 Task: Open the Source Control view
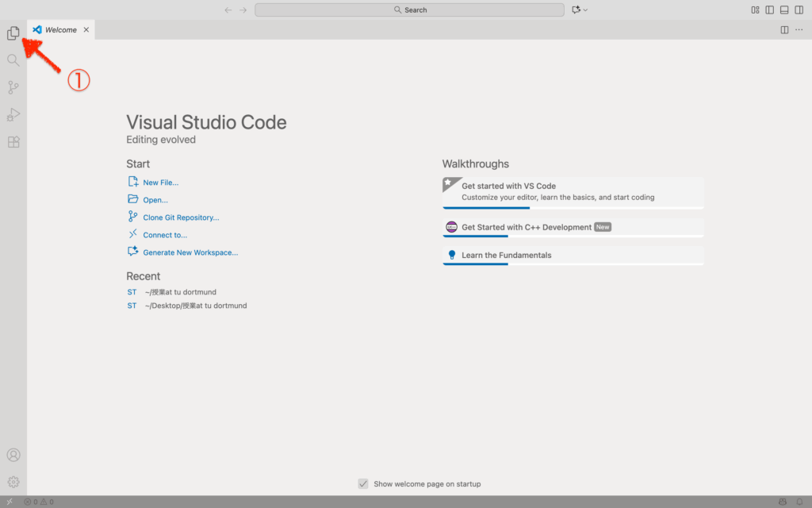tap(13, 87)
